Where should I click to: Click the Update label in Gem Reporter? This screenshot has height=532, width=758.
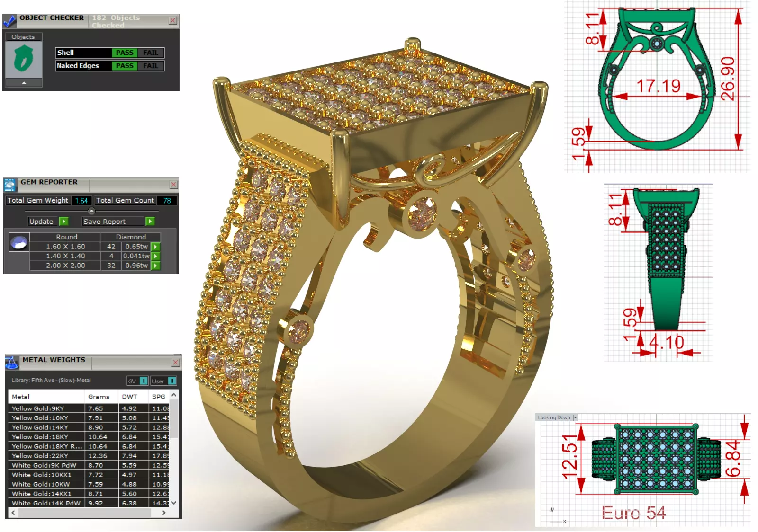[41, 222]
